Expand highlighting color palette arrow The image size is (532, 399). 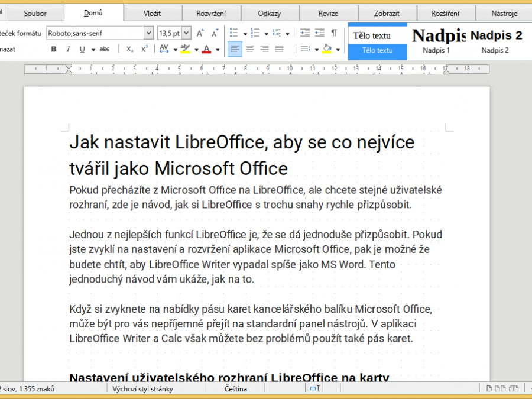(196, 50)
